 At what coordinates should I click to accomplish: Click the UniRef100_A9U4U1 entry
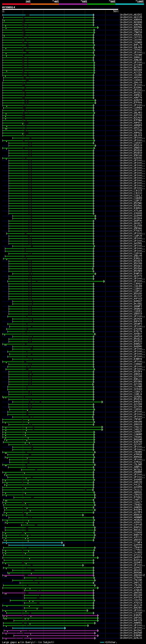click(x=131, y=35)
